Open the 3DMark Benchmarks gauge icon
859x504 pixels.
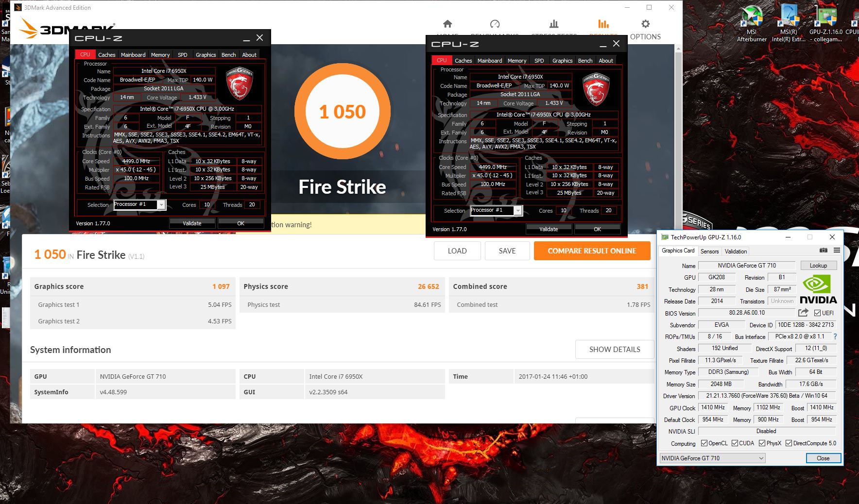click(495, 24)
